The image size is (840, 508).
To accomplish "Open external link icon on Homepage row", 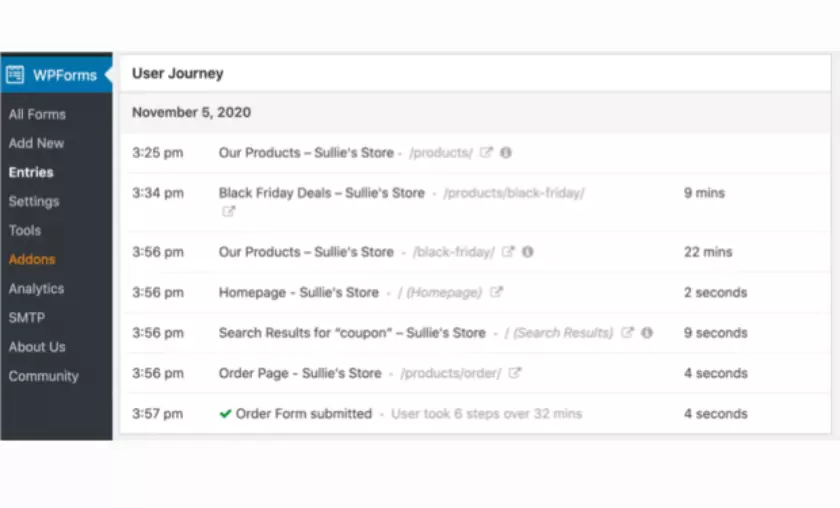I will (x=497, y=292).
